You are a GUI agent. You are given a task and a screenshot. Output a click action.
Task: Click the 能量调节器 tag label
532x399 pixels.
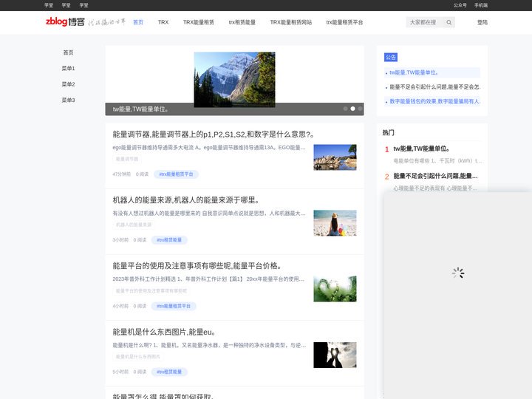[x=127, y=159]
